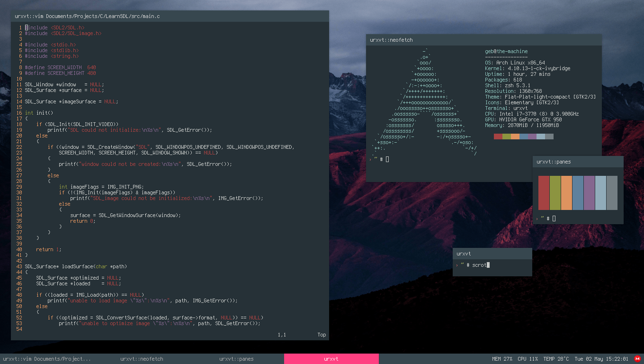644x364 pixels.
Task: Pick the steel blue swatch in panes window
Action: (x=578, y=193)
